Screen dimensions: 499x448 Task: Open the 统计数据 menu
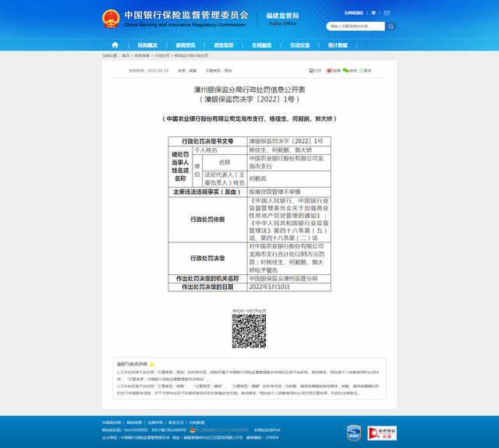point(338,45)
